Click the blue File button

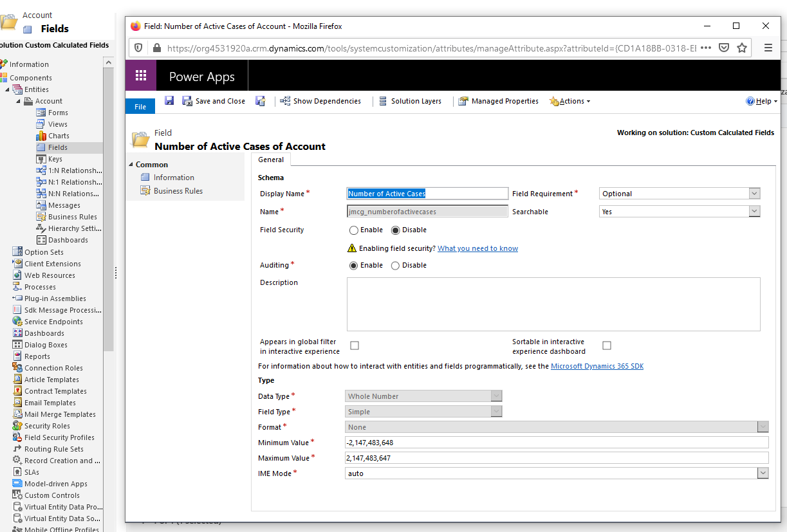pyautogui.click(x=140, y=107)
